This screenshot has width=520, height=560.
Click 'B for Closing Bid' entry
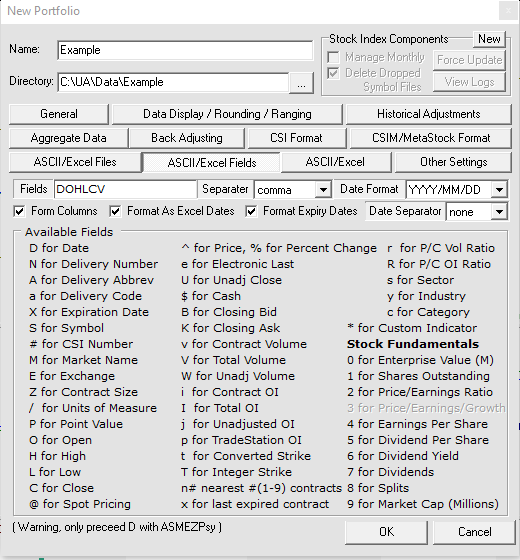click(229, 312)
